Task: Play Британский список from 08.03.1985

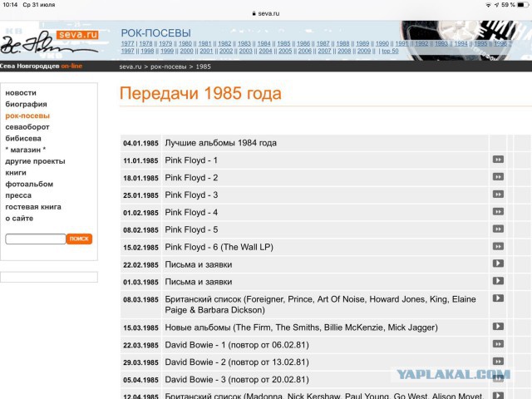Action: point(498,298)
